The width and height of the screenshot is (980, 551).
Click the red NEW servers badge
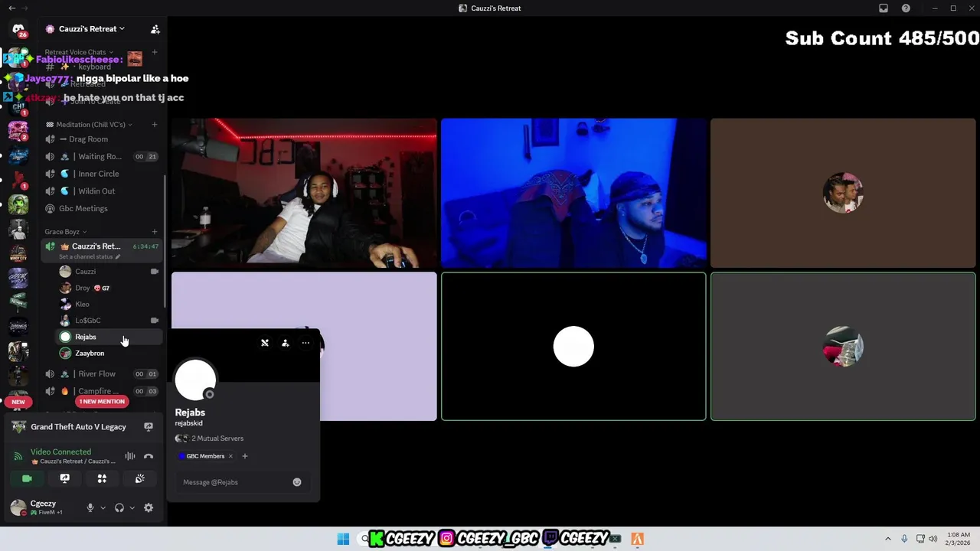pos(18,402)
